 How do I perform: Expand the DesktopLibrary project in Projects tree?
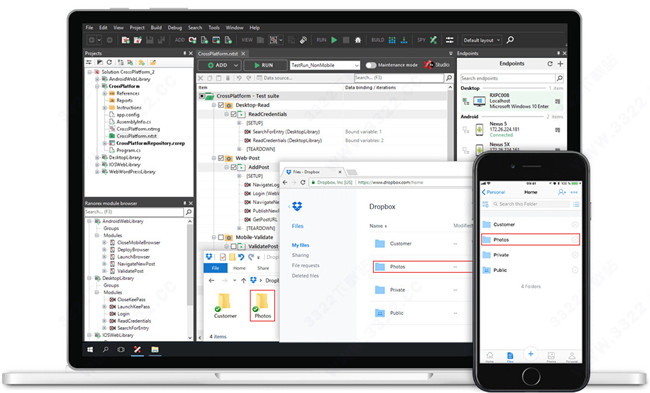pos(97,158)
